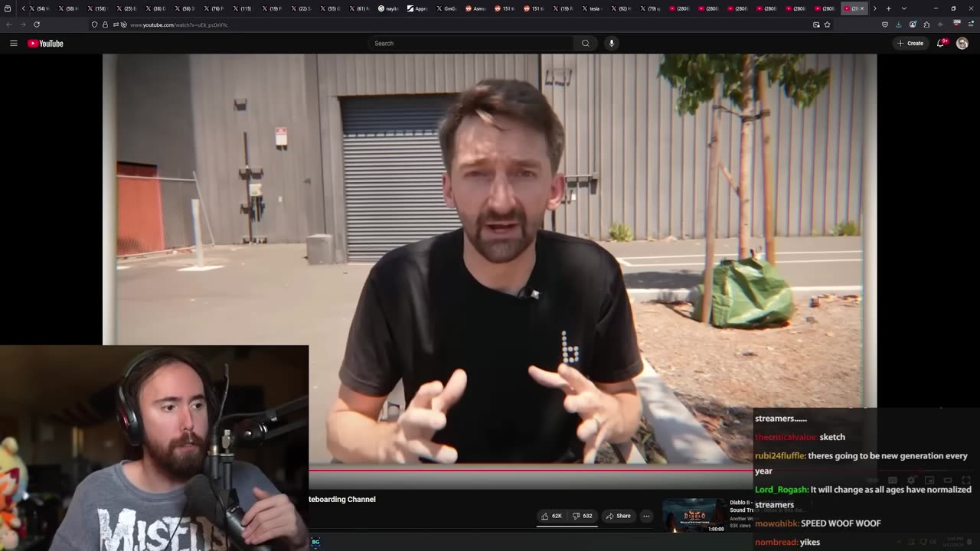Open the browser application menu

(x=969, y=24)
